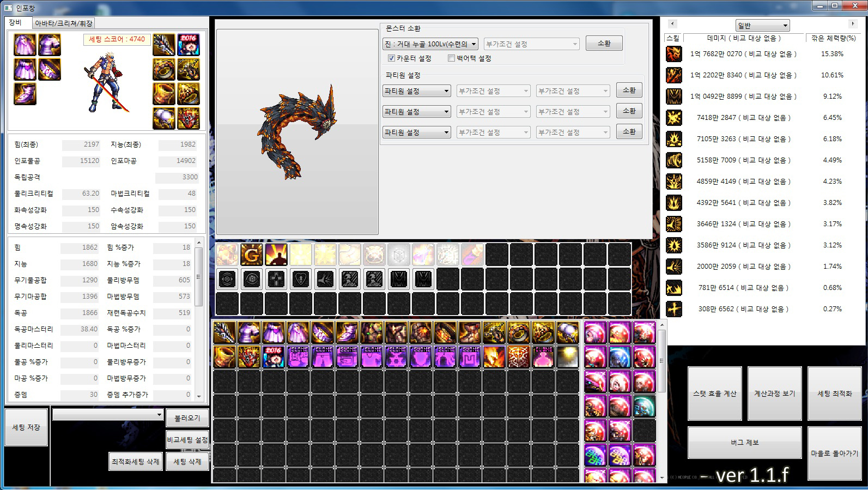Screen dimensions: 868x490
Task: Enable the 카운터 설정 checkbox
Action: tap(391, 58)
